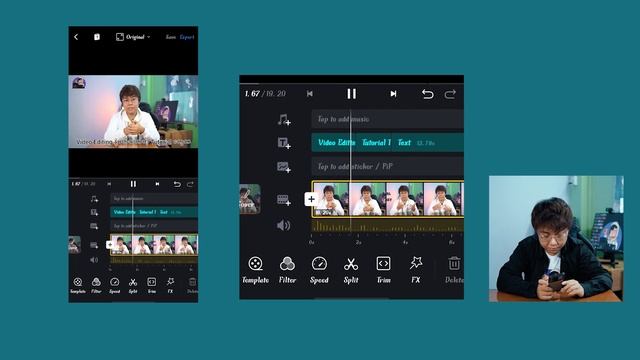This screenshot has height=360, width=640.
Task: Tap Save in the phone header
Action: (x=171, y=37)
